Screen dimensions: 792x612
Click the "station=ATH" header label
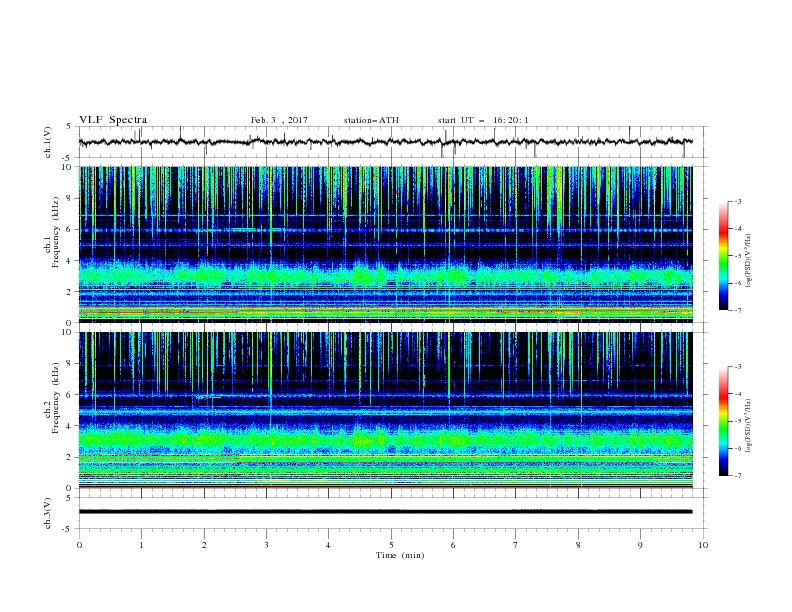coord(371,120)
